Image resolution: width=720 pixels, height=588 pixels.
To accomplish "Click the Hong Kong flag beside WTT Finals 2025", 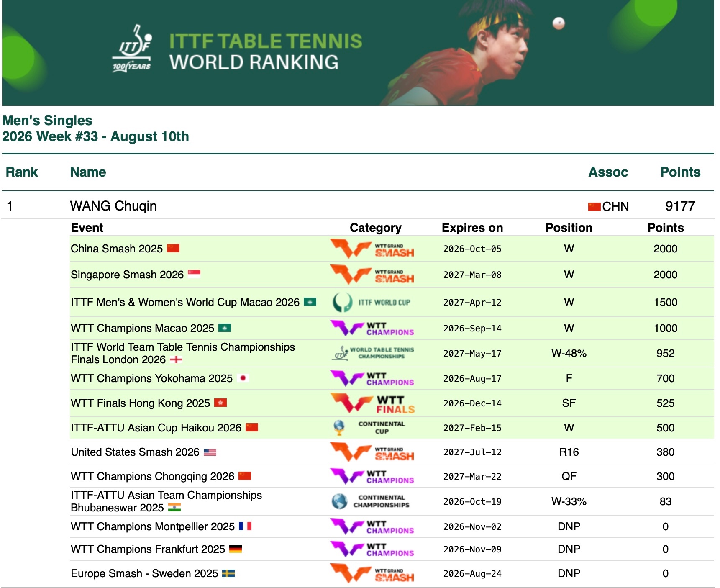I will tap(220, 403).
